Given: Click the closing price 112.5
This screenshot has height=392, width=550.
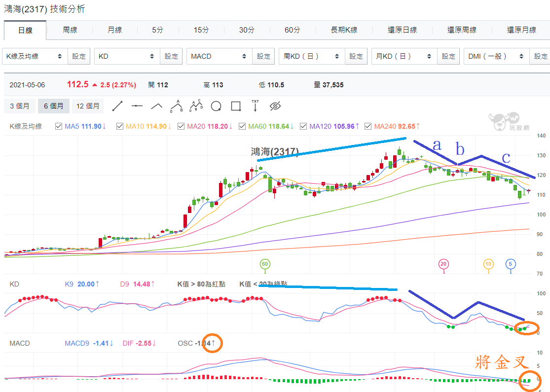Looking at the screenshot, I should click(x=78, y=84).
